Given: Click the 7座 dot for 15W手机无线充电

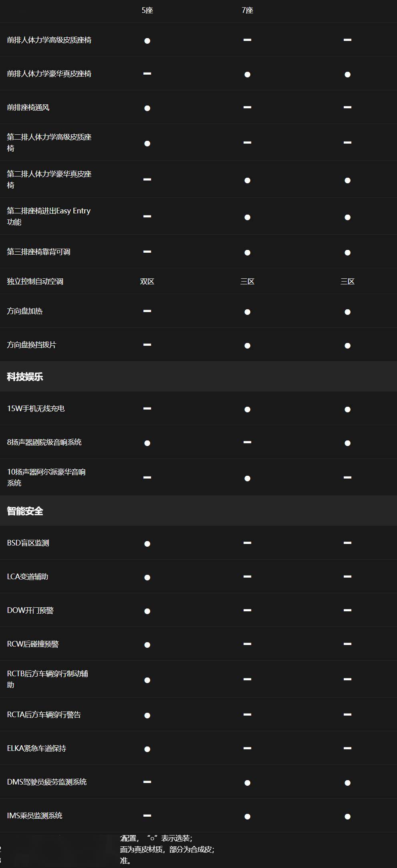Looking at the screenshot, I should [247, 409].
